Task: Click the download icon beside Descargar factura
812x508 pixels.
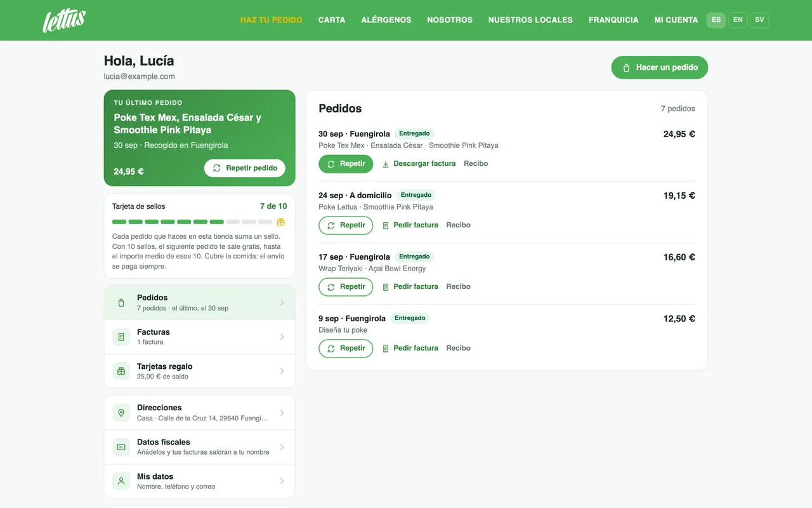Action: click(x=386, y=164)
